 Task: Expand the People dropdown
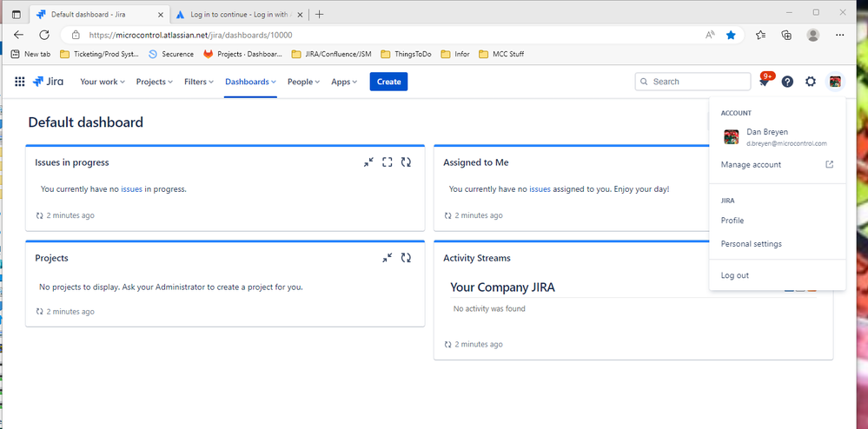303,82
